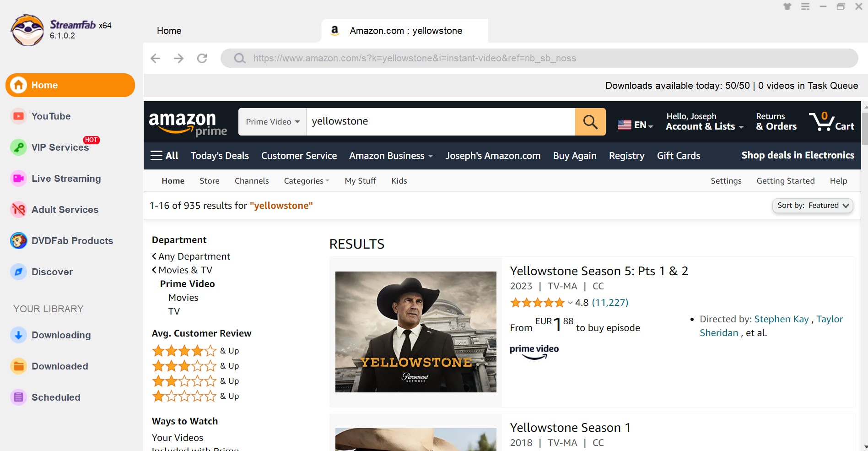Open the 11,227 reviews count link
868x451 pixels.
(610, 303)
